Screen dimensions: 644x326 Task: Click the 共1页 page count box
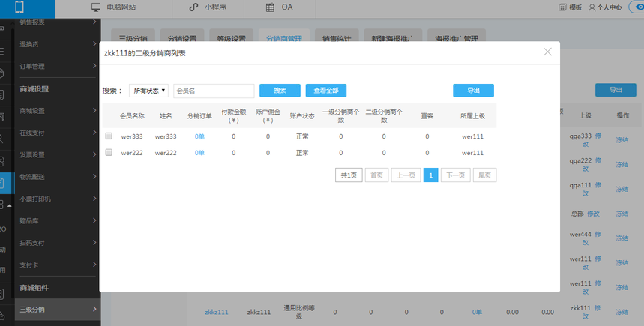pyautogui.click(x=349, y=175)
